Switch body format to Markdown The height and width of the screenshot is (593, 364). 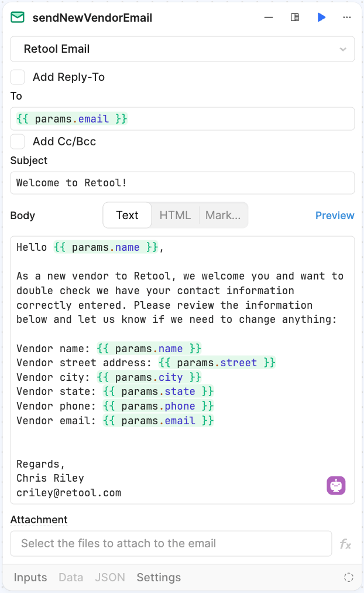click(223, 215)
